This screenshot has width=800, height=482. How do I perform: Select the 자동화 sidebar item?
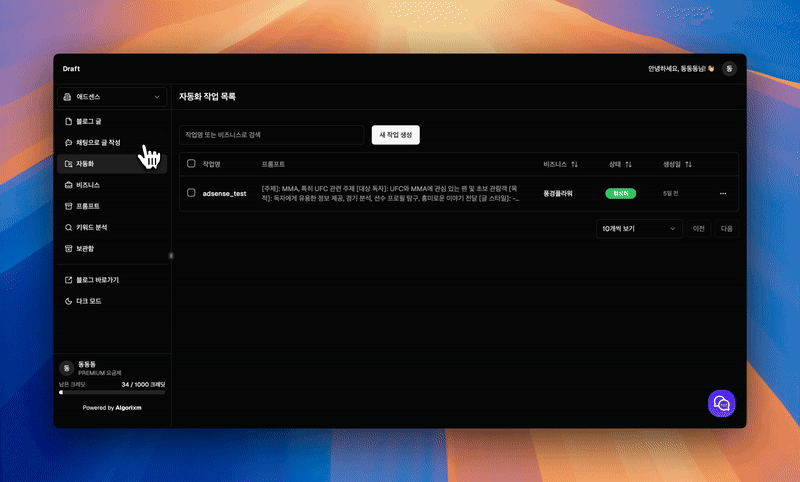pos(112,164)
